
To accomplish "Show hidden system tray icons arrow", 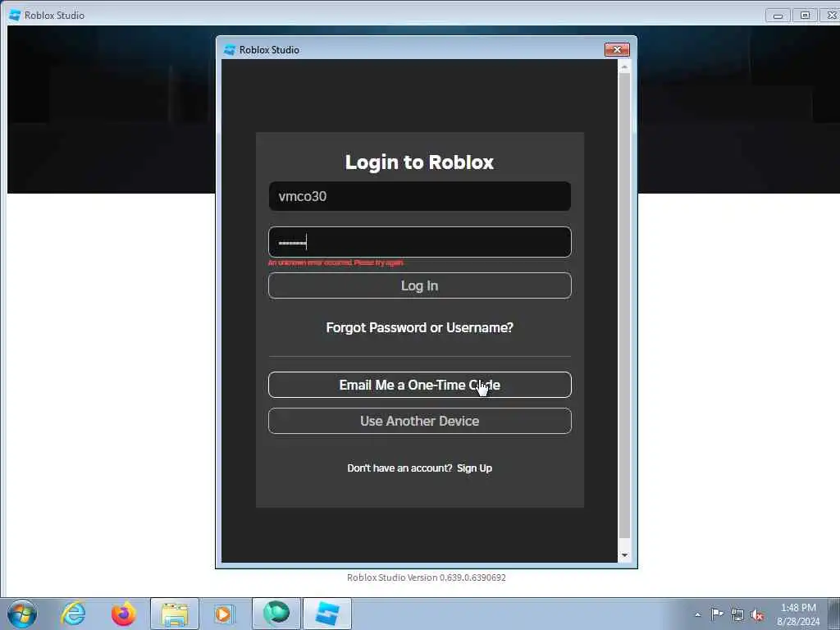I will [697, 614].
